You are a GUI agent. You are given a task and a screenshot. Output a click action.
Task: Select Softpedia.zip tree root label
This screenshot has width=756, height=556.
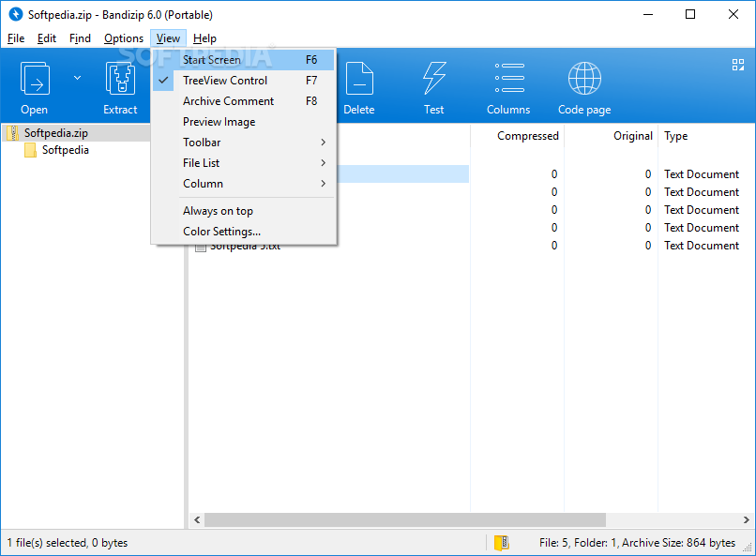[x=56, y=133]
